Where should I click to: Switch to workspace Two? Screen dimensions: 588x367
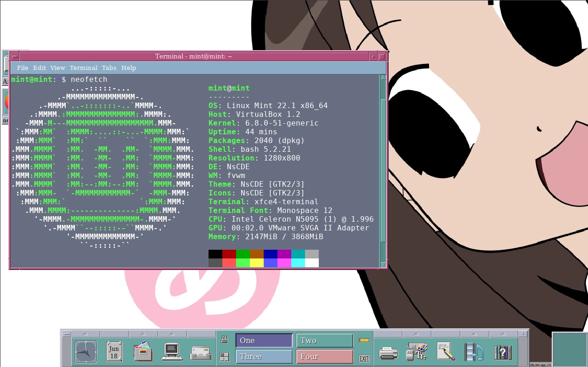point(325,340)
